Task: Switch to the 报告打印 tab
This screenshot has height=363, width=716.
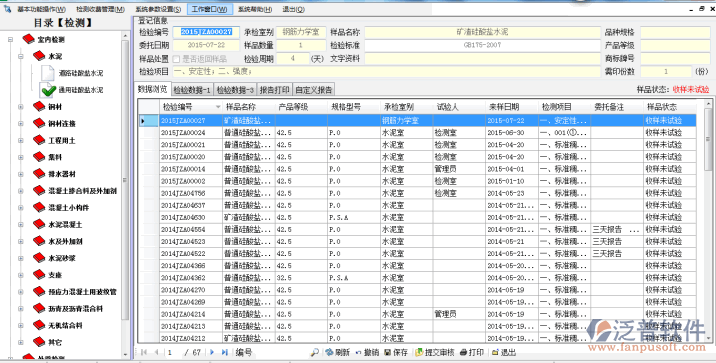Action: tap(274, 89)
